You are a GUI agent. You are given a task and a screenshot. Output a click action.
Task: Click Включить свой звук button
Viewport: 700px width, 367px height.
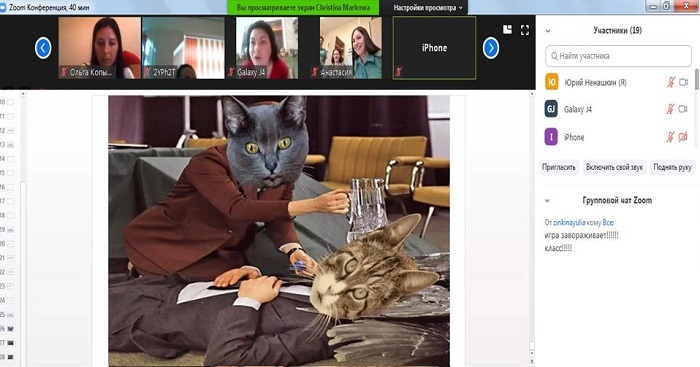[614, 167]
